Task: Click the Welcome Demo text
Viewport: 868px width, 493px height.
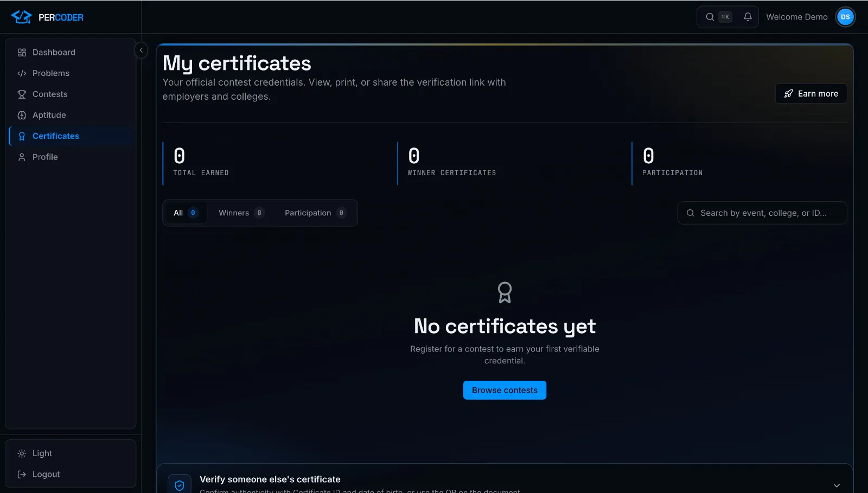Action: (797, 17)
